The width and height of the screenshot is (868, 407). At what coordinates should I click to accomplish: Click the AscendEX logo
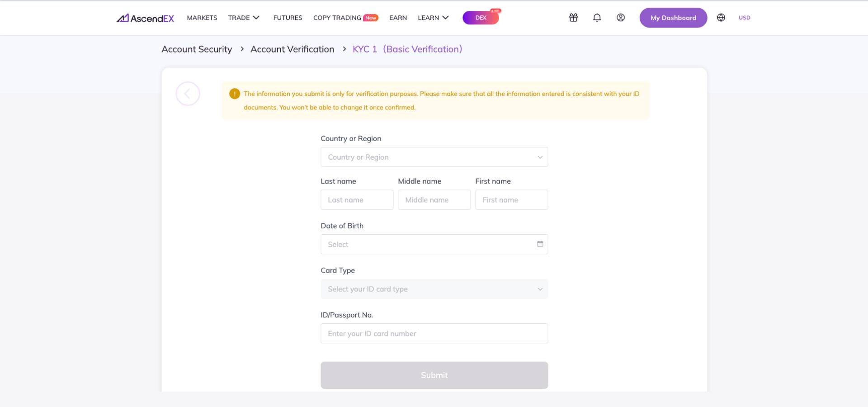click(145, 18)
